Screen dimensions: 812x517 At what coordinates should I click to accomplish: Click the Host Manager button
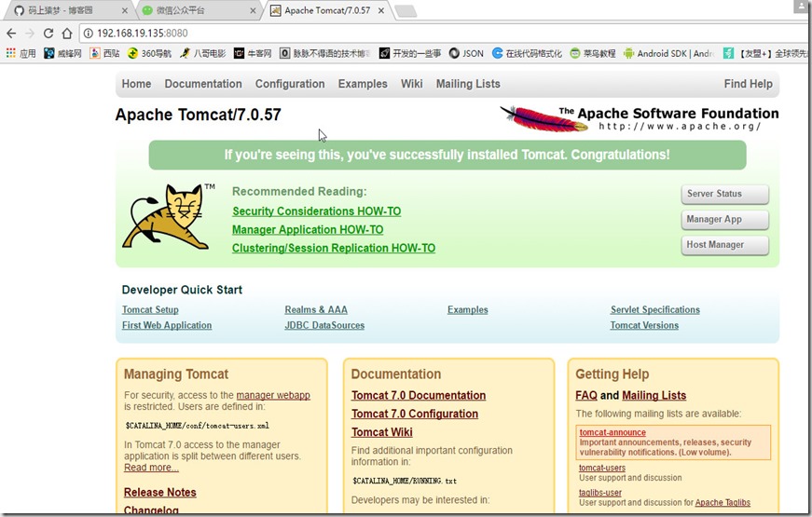click(x=724, y=245)
